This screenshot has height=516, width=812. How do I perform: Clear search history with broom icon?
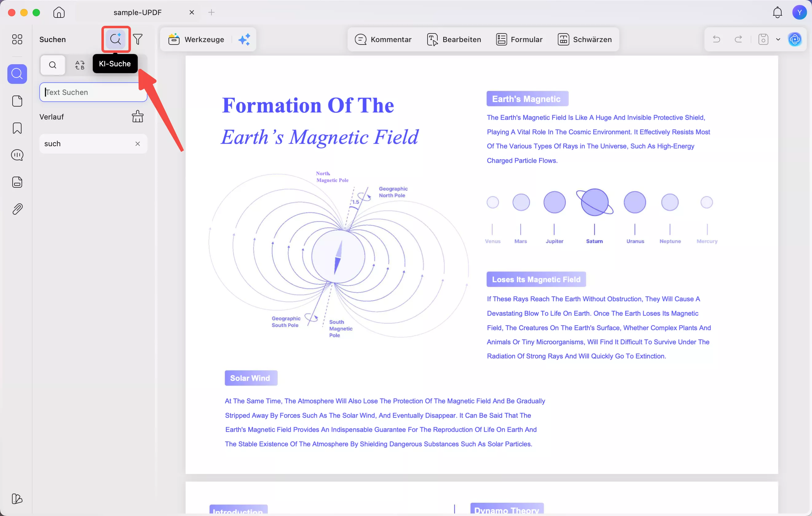point(137,117)
